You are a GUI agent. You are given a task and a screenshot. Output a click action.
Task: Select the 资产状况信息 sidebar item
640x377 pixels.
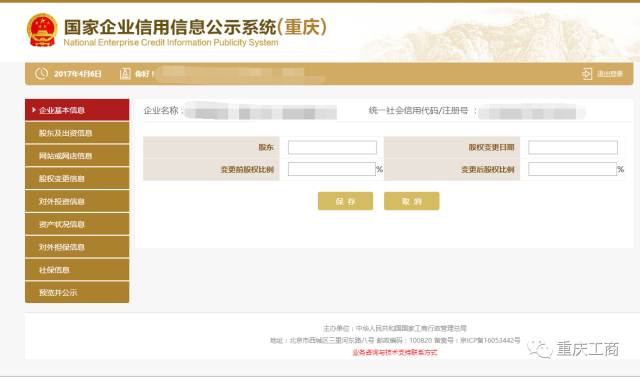77,224
